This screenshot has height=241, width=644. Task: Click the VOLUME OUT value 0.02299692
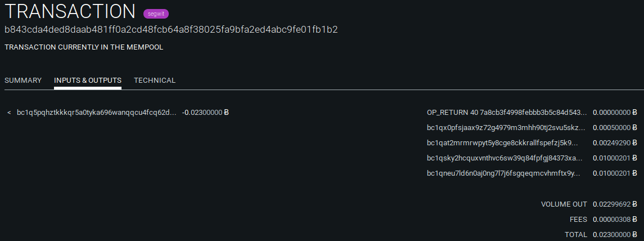pyautogui.click(x=614, y=204)
